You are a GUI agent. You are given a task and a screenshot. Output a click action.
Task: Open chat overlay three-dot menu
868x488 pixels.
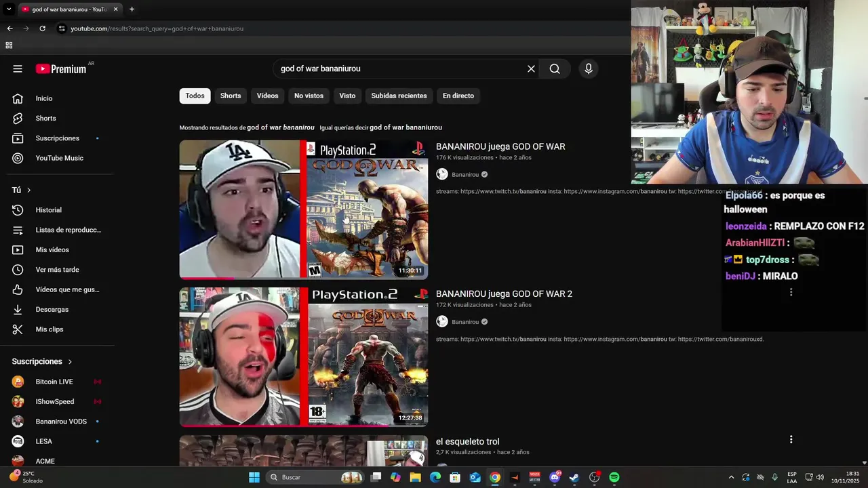pos(791,292)
